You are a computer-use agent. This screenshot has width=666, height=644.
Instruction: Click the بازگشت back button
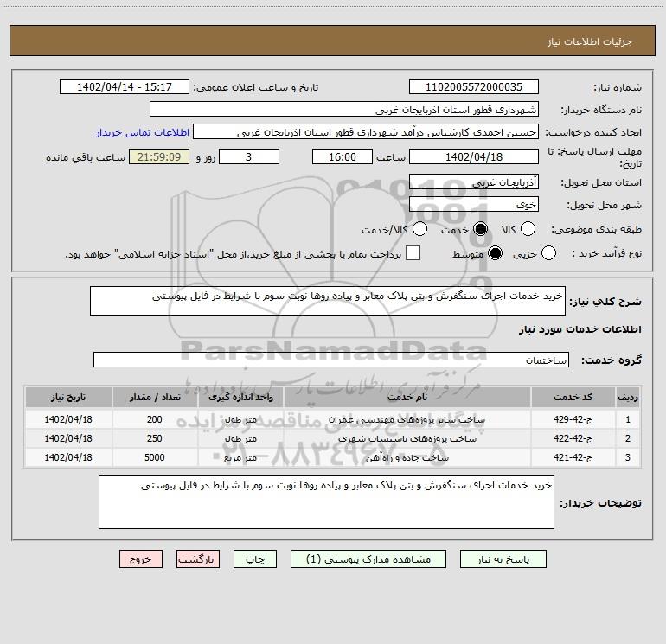pos(198,559)
